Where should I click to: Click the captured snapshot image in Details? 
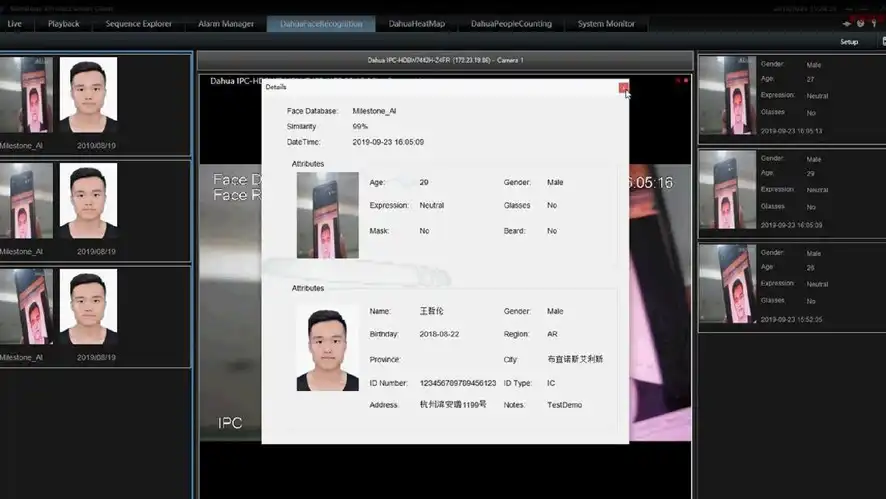coord(327,215)
